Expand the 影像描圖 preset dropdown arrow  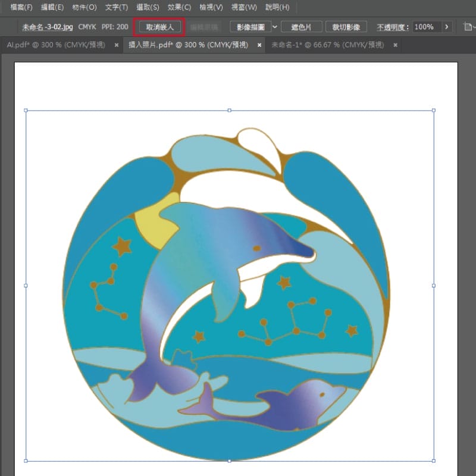coord(274,27)
